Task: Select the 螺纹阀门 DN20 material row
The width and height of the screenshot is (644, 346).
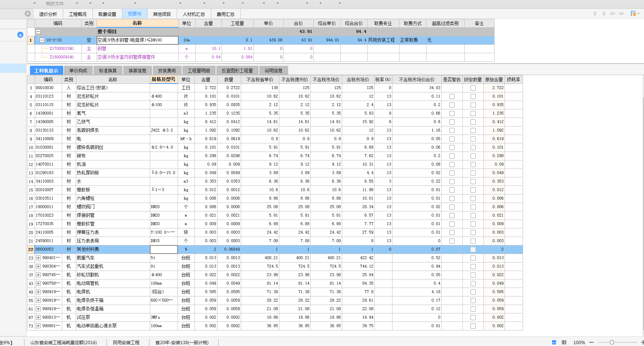Action: click(275, 207)
